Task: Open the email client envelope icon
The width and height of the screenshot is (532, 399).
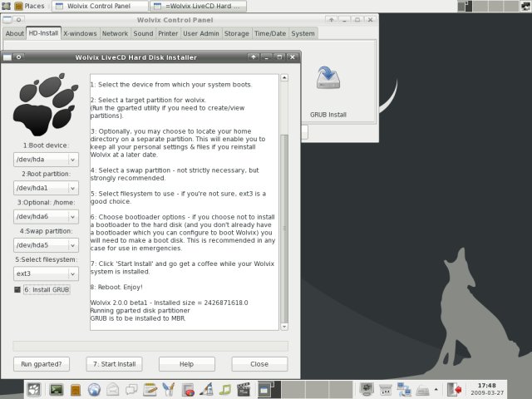Action: (113, 390)
